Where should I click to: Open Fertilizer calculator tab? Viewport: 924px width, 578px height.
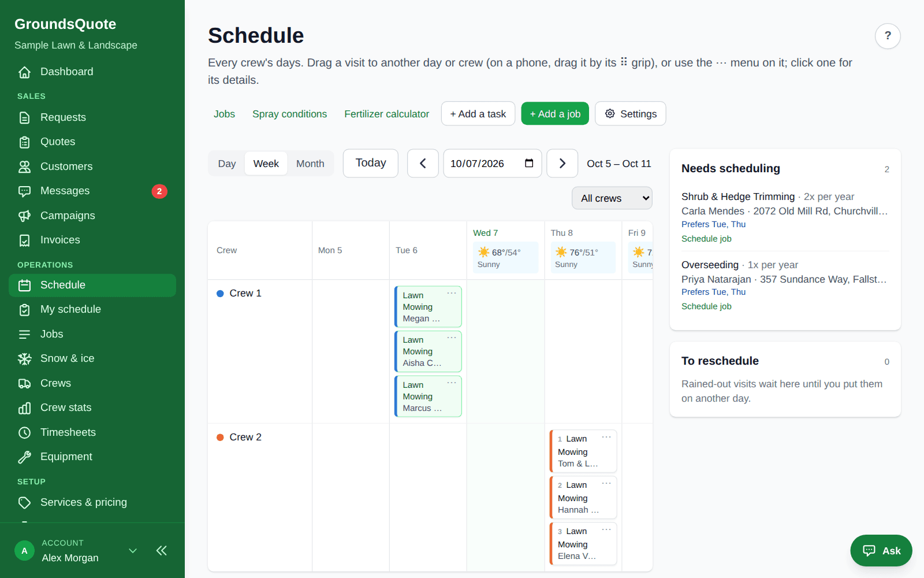[x=387, y=114]
